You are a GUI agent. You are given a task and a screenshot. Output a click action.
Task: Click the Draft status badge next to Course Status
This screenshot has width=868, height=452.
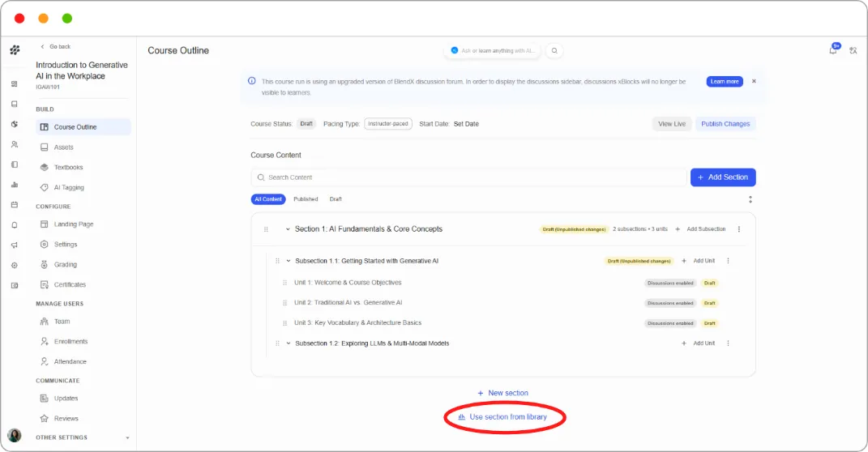click(306, 124)
